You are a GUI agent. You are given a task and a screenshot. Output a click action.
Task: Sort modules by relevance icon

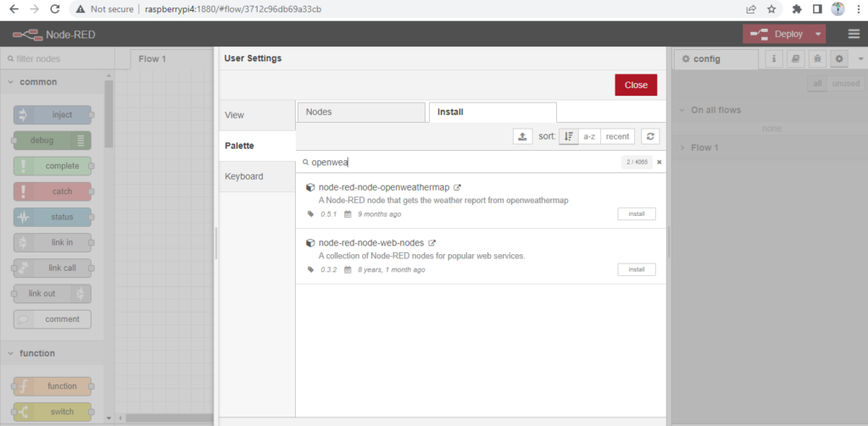[x=569, y=136]
